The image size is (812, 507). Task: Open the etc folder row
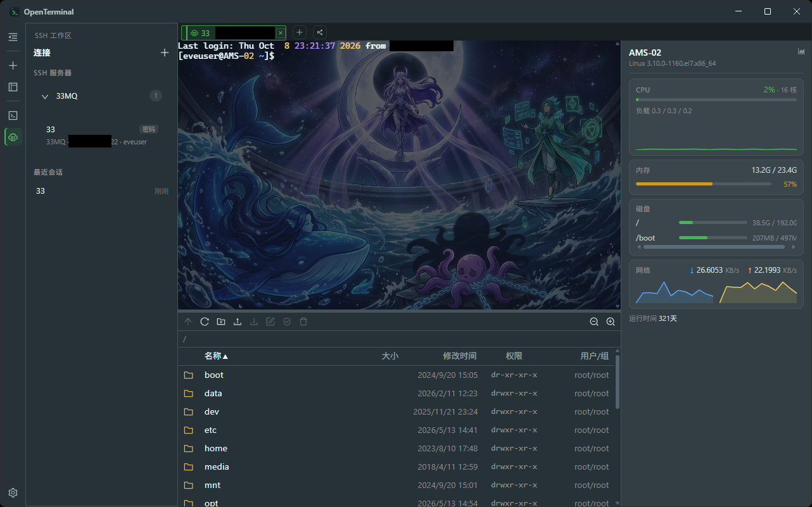pos(396,430)
